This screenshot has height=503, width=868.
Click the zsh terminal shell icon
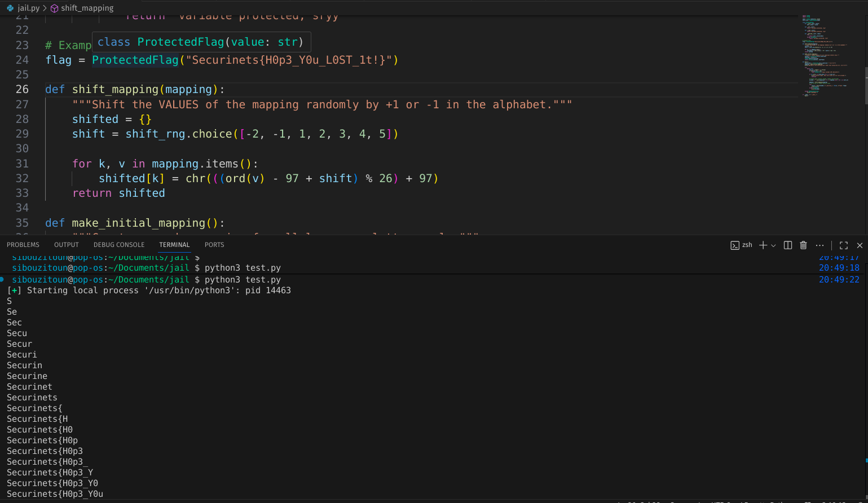pos(735,245)
